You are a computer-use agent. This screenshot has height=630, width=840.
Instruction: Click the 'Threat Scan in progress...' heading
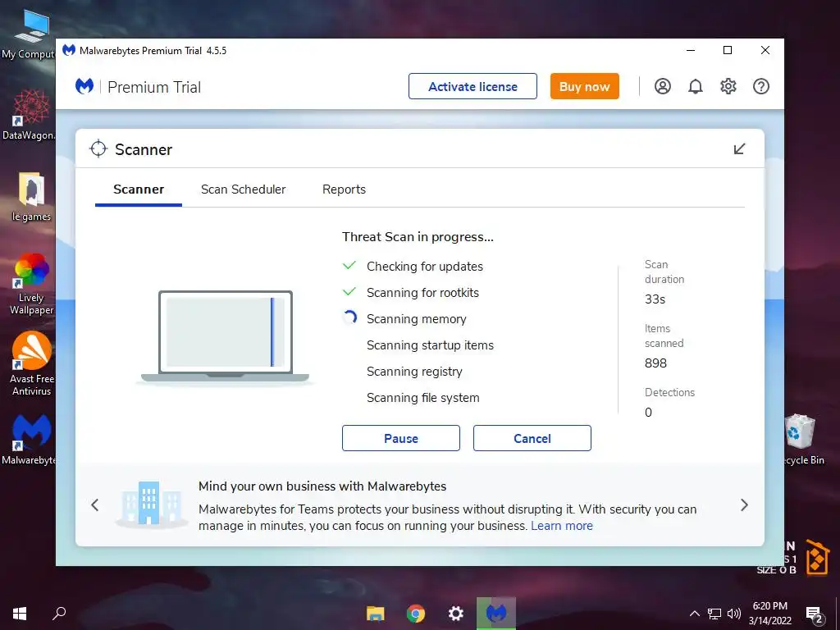418,237
